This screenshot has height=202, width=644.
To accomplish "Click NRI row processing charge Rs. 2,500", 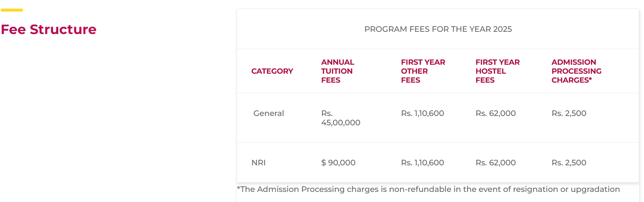I will [569, 163].
